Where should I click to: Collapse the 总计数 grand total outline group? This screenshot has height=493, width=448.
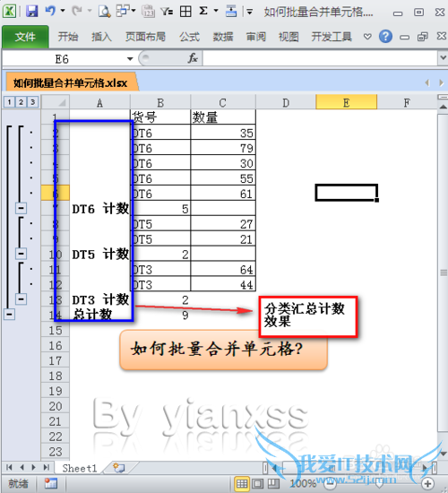pos(10,314)
